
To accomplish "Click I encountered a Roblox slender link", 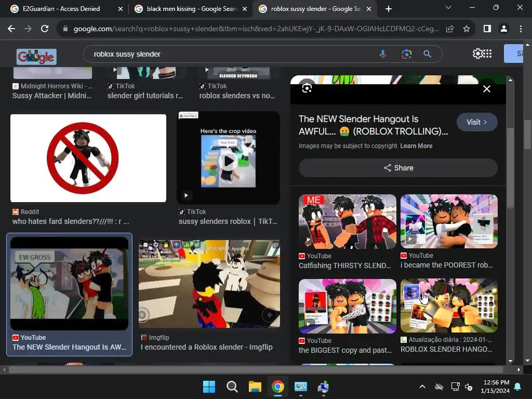I will 207,347.
